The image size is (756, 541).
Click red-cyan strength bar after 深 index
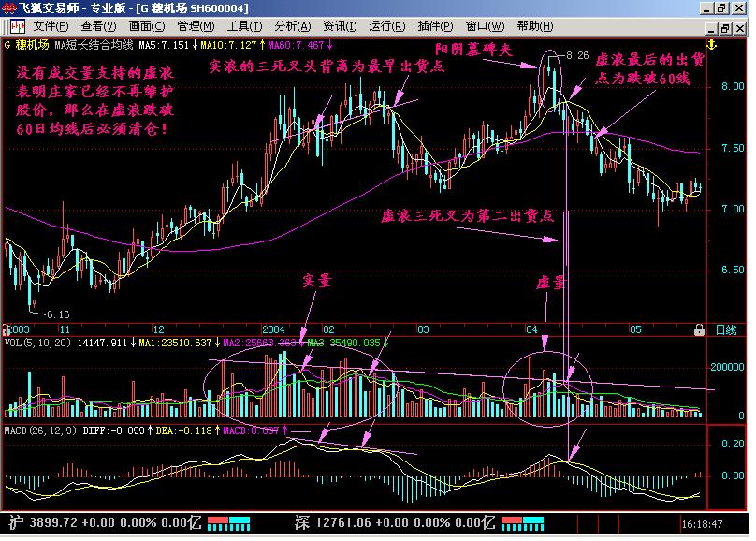[x=522, y=523]
